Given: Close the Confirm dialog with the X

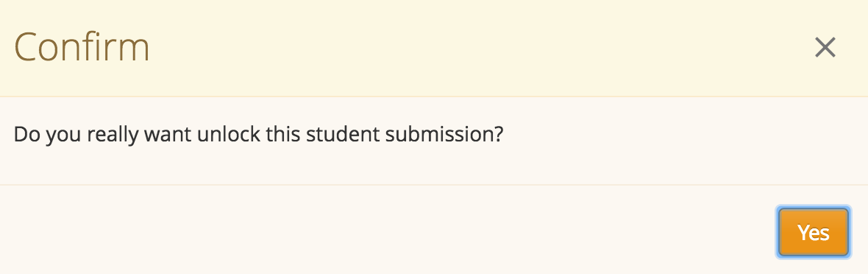Looking at the screenshot, I should (x=825, y=48).
